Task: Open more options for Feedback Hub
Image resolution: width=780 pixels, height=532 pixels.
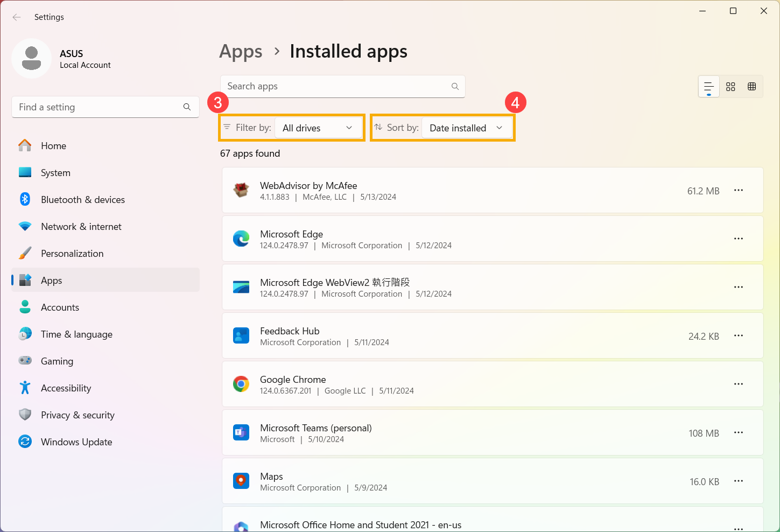Action: 739,335
